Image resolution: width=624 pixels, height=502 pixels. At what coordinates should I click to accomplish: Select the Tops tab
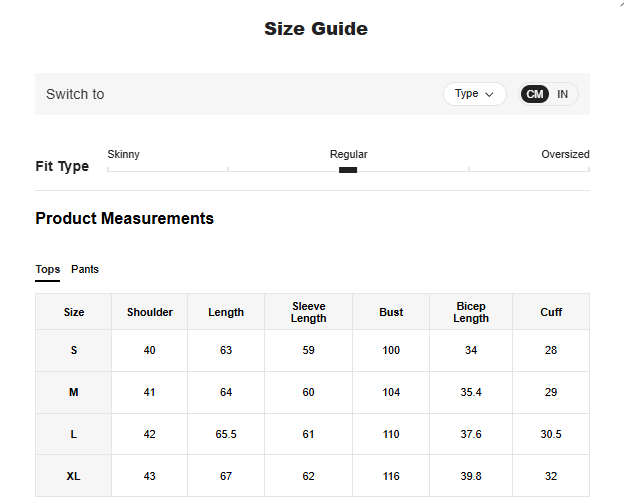click(x=47, y=270)
